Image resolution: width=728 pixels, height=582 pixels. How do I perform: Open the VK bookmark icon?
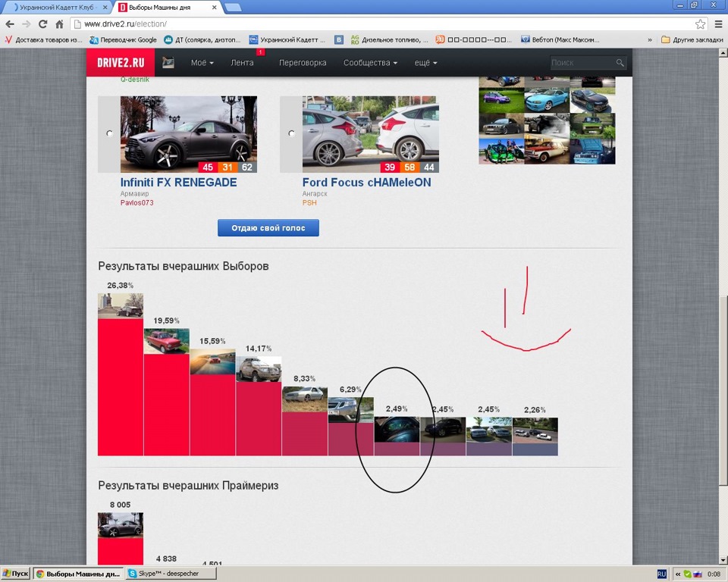tap(340, 40)
